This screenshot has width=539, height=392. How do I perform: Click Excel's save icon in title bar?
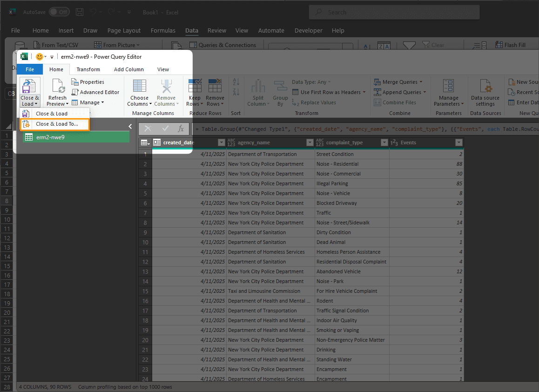click(80, 12)
